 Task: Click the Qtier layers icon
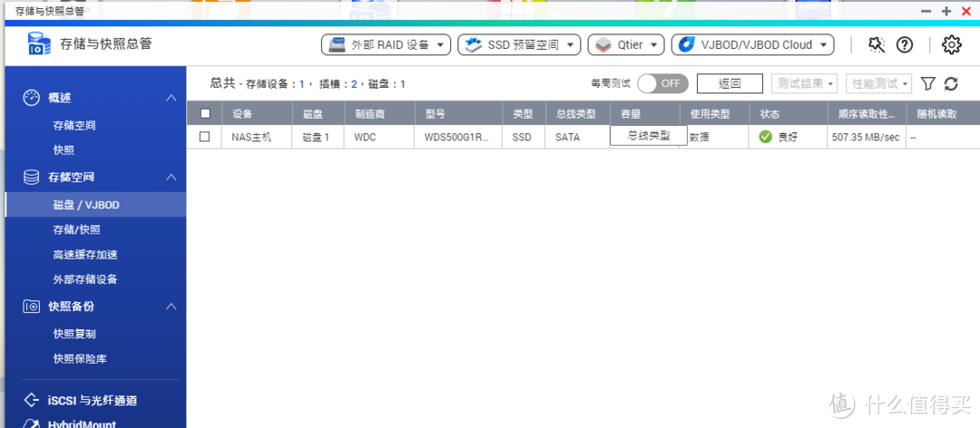click(x=603, y=44)
